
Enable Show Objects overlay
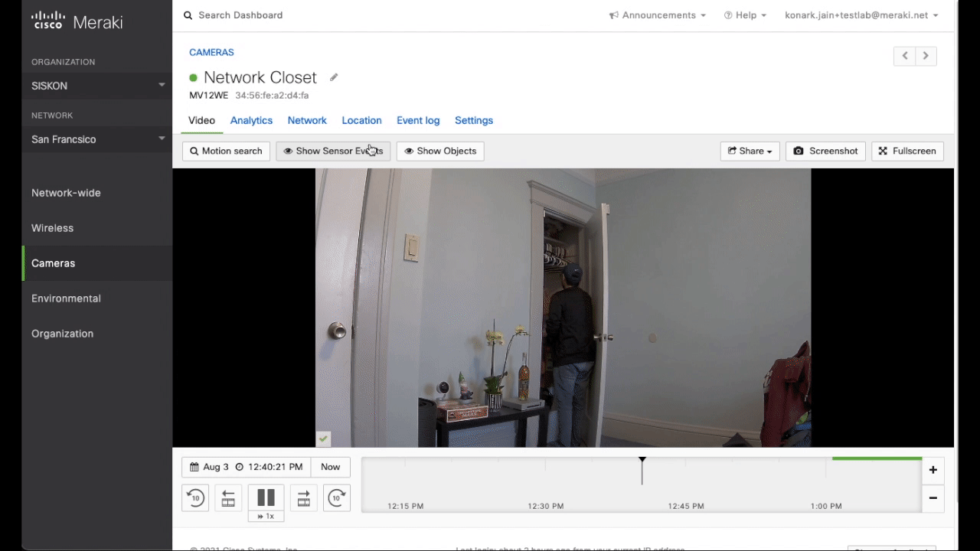[x=439, y=151]
